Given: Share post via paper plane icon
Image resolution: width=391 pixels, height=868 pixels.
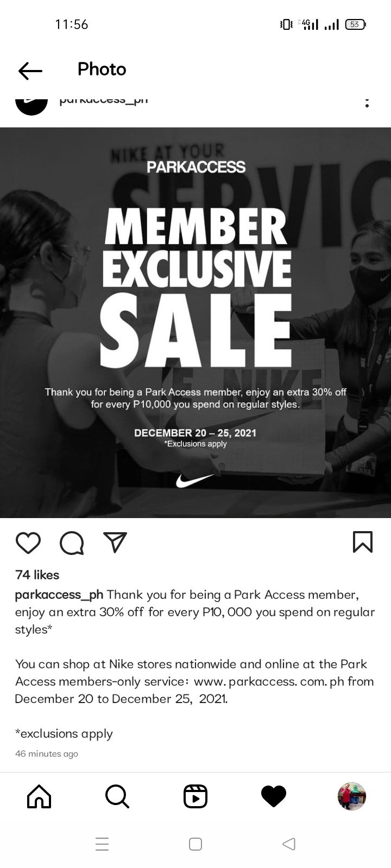Looking at the screenshot, I should (115, 542).
